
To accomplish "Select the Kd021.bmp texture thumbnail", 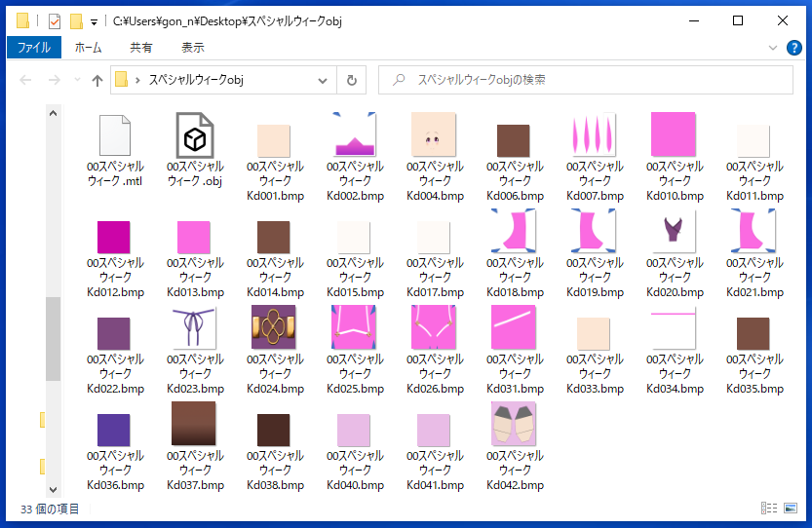I will [754, 231].
